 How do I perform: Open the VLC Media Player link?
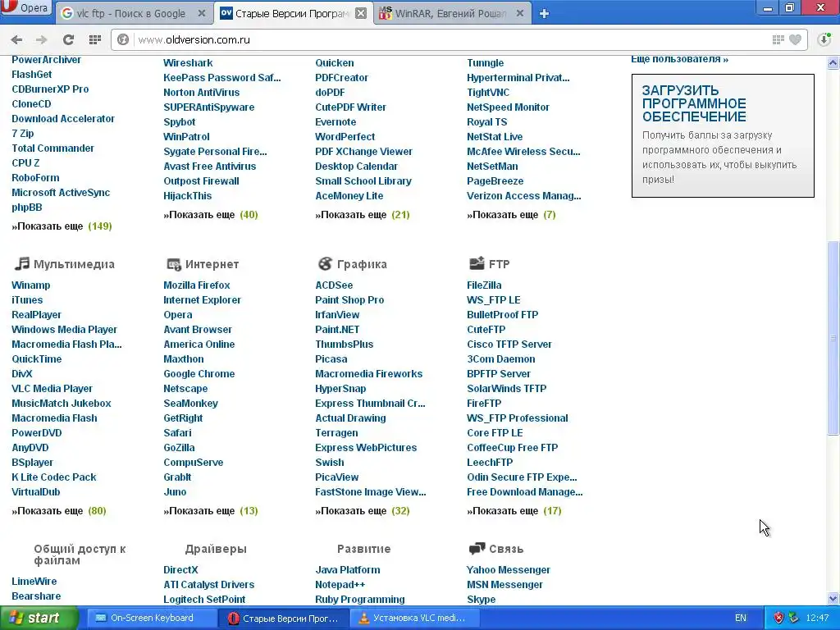coord(52,389)
